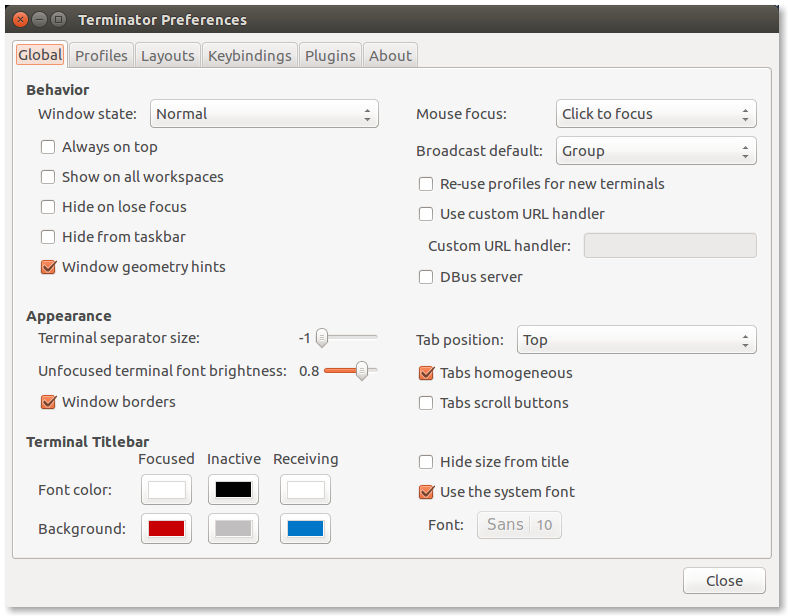Switch to the Global tab
788x616 pixels.
click(x=40, y=54)
